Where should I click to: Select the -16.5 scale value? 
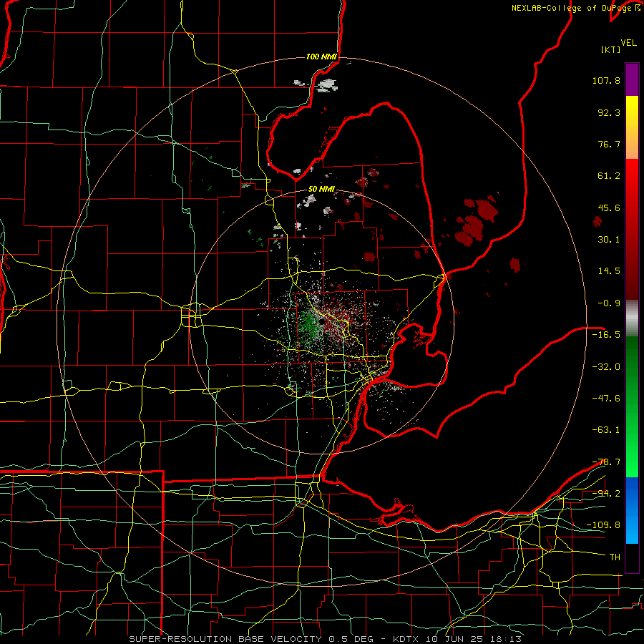(x=606, y=335)
